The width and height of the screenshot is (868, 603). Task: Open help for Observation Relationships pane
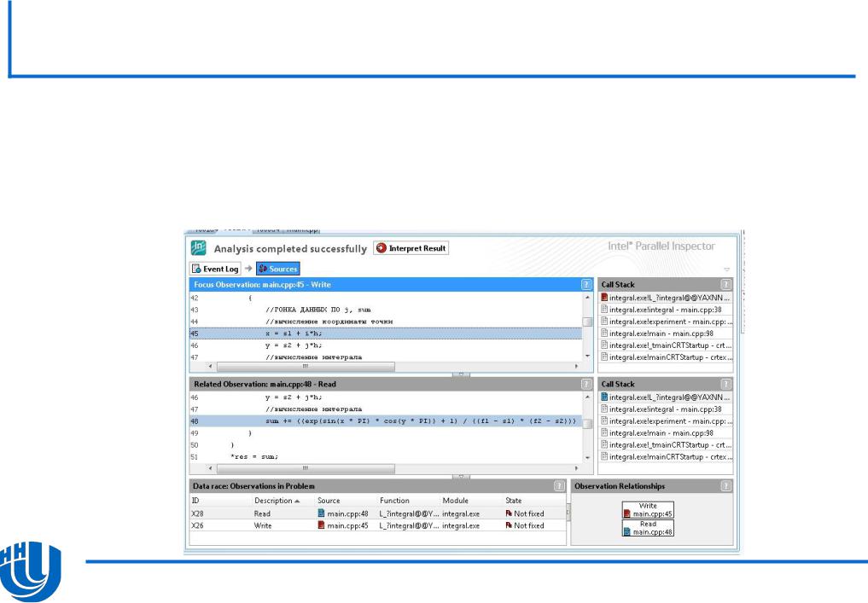pyautogui.click(x=725, y=485)
